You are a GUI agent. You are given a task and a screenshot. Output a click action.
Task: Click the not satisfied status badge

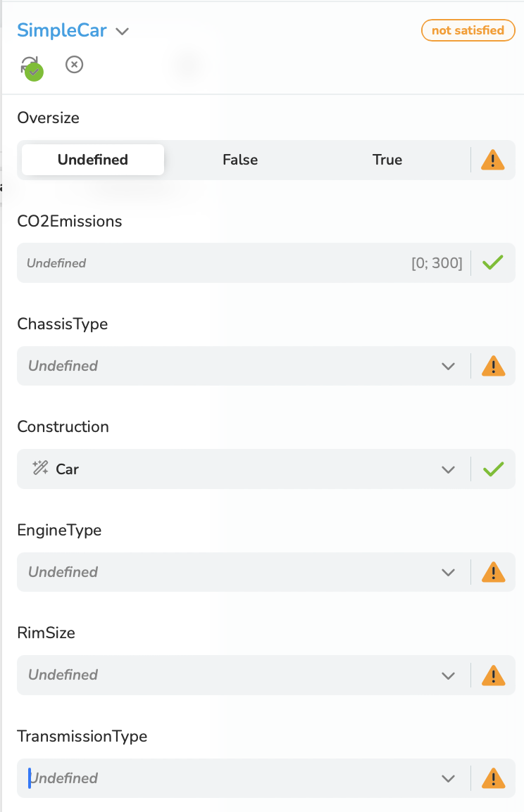pyautogui.click(x=468, y=30)
